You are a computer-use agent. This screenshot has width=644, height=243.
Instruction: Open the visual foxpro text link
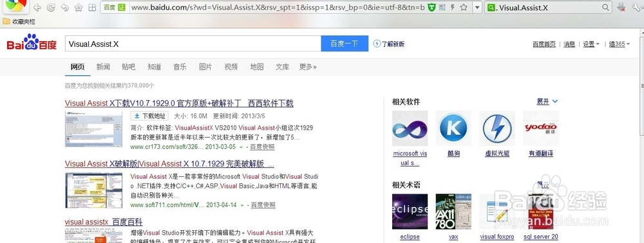pyautogui.click(x=497, y=237)
